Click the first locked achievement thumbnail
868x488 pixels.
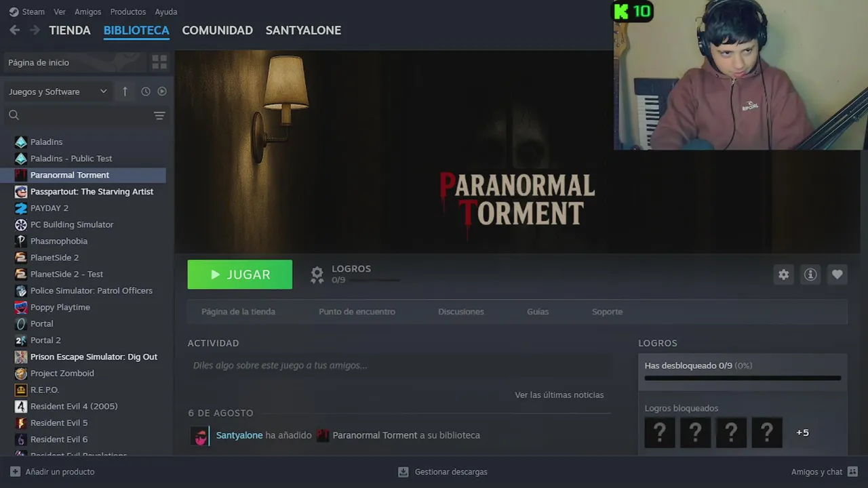click(x=660, y=432)
